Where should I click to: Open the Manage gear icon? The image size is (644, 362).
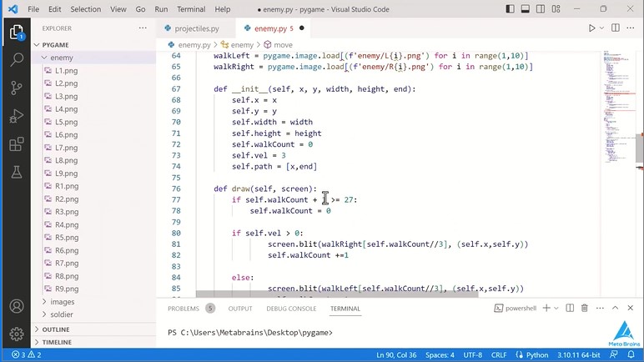tap(17, 334)
